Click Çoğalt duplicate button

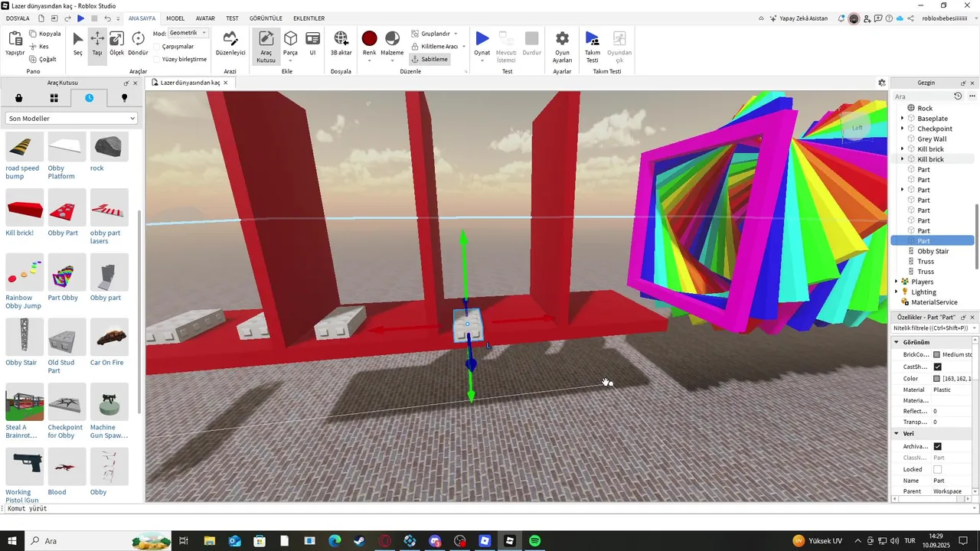(x=43, y=59)
